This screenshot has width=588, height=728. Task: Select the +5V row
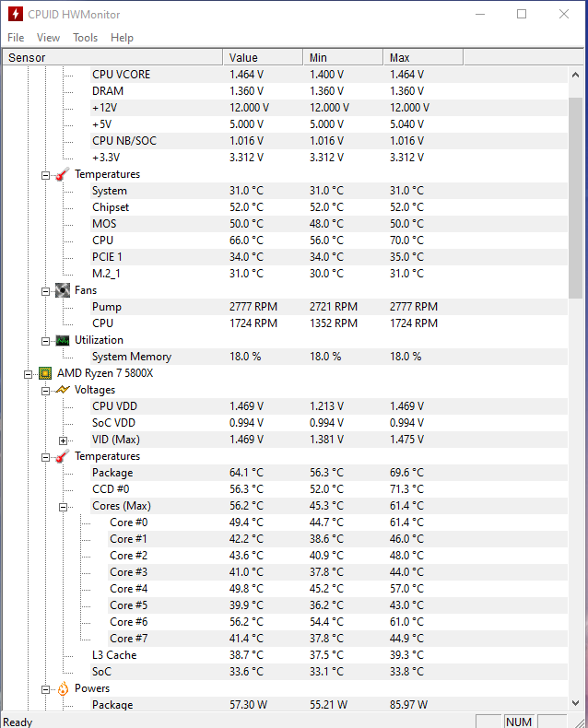[x=329, y=124]
